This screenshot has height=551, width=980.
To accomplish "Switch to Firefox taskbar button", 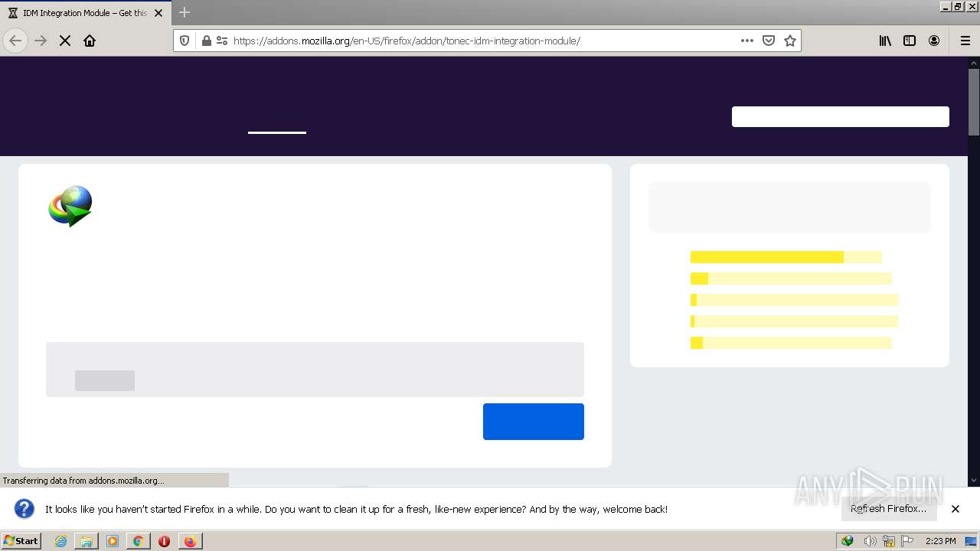I will point(189,541).
